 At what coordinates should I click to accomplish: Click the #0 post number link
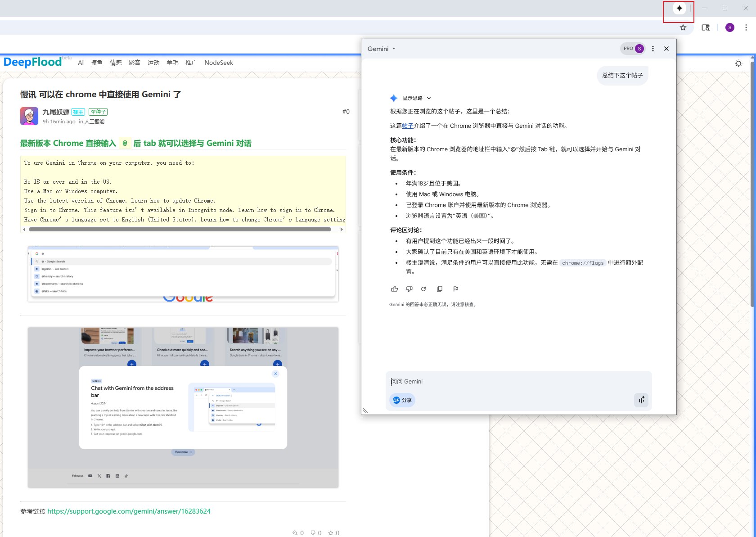[346, 112]
